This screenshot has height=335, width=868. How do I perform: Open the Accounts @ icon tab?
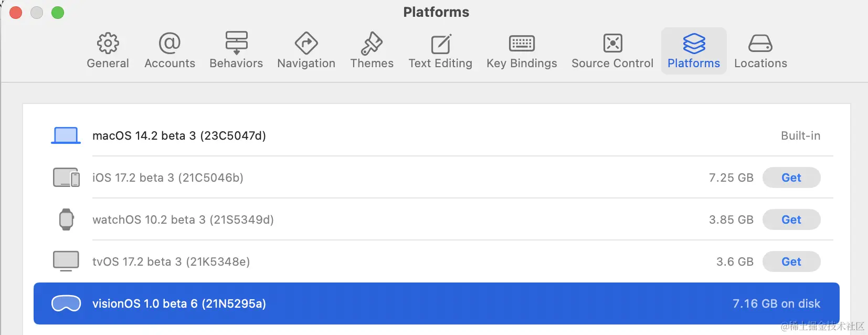[x=170, y=43]
